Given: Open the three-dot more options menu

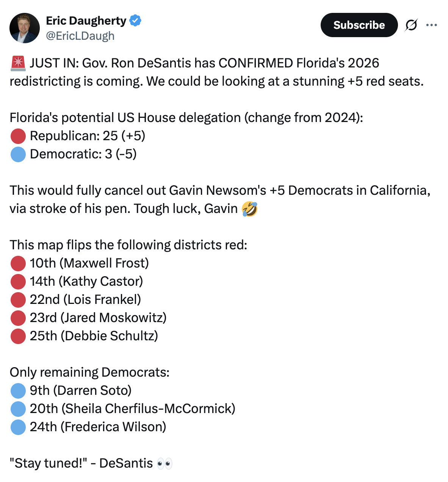Looking at the screenshot, I should click(431, 25).
